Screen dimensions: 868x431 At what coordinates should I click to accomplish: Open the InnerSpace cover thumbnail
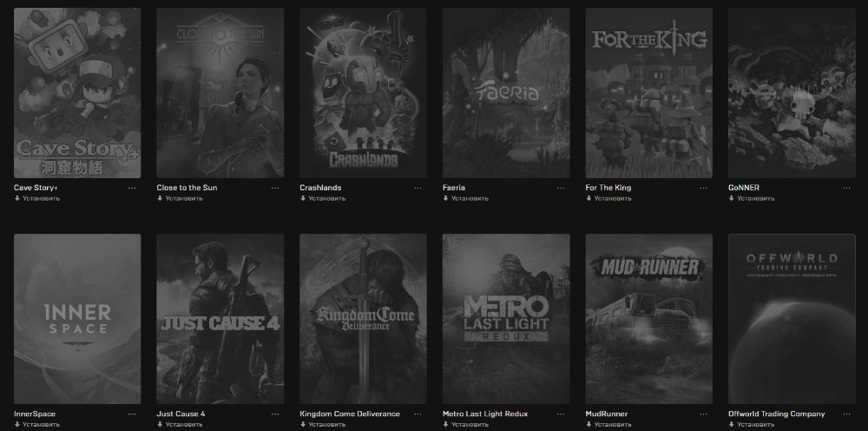(77, 319)
